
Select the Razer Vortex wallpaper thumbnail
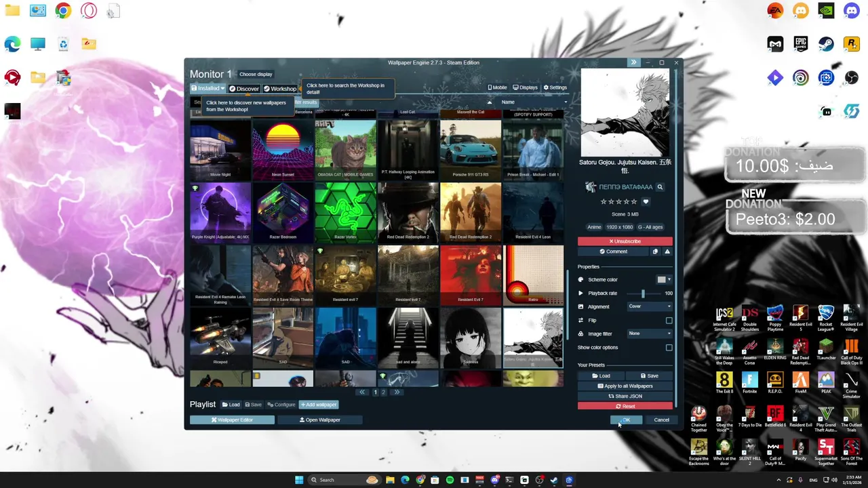(x=345, y=211)
